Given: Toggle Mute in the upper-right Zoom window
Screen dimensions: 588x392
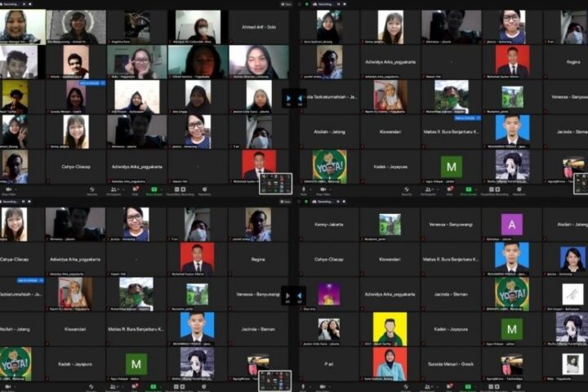Looking at the screenshot, I should (x=303, y=191).
